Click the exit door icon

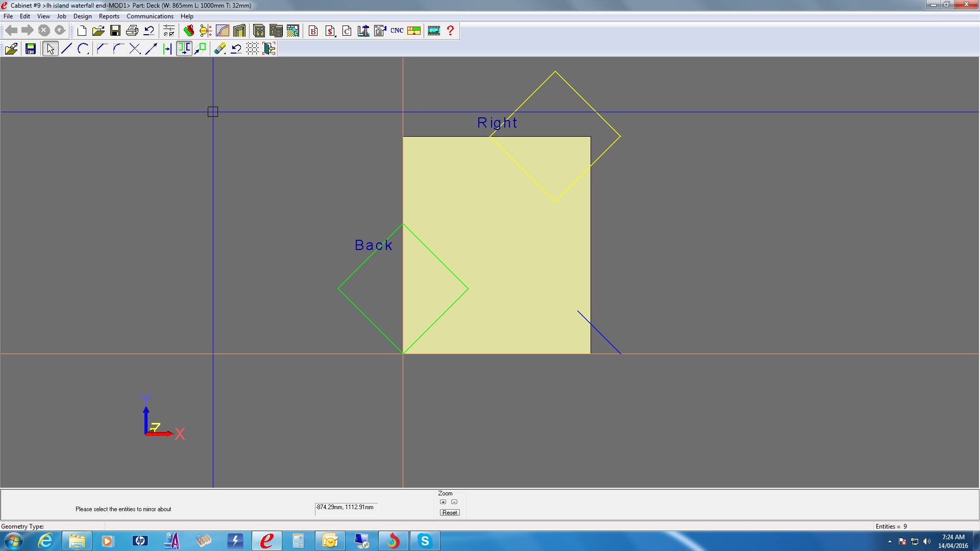(x=269, y=49)
